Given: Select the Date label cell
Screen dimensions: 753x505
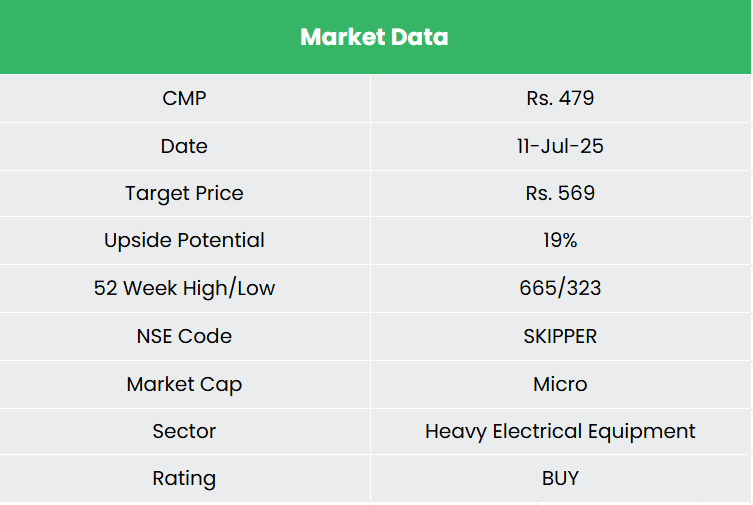Looking at the screenshot, I should 184,146.
